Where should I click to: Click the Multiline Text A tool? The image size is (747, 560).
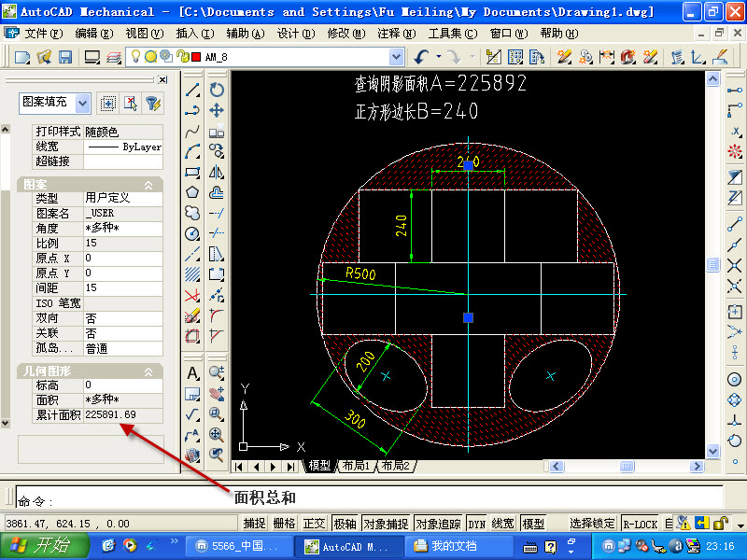pos(192,372)
